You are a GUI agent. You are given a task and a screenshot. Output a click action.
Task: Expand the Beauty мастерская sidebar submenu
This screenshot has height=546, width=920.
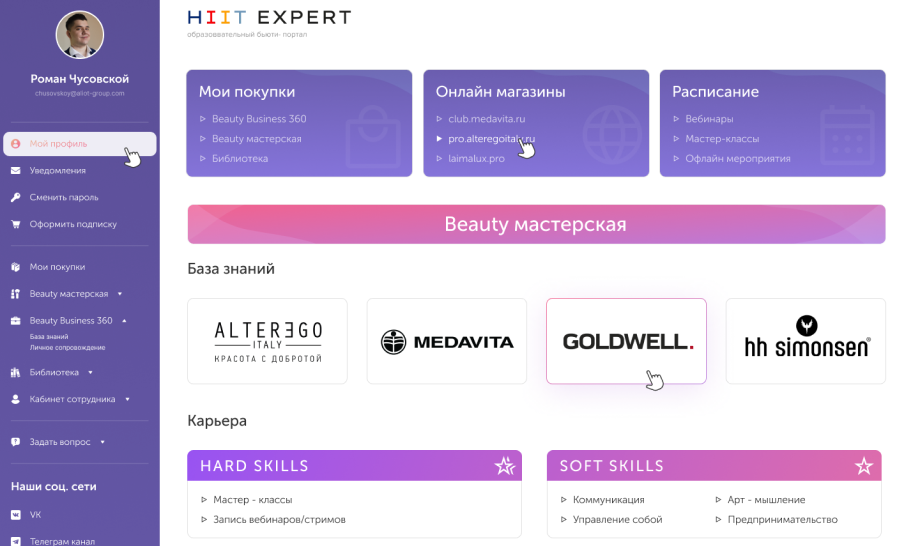pyautogui.click(x=120, y=294)
